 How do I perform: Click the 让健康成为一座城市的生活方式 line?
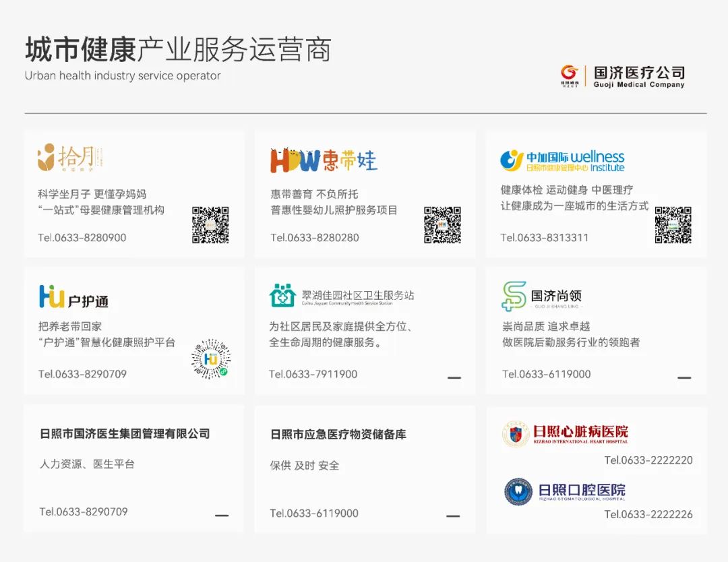point(574,206)
